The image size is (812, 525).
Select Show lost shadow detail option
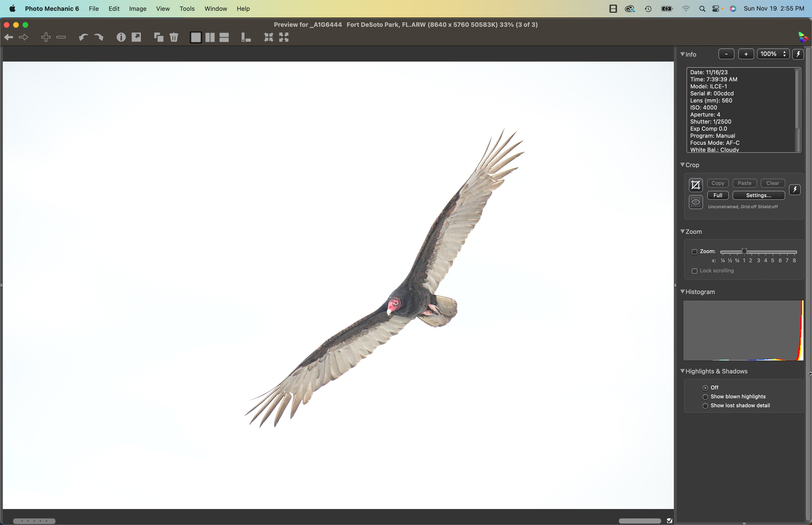705,406
